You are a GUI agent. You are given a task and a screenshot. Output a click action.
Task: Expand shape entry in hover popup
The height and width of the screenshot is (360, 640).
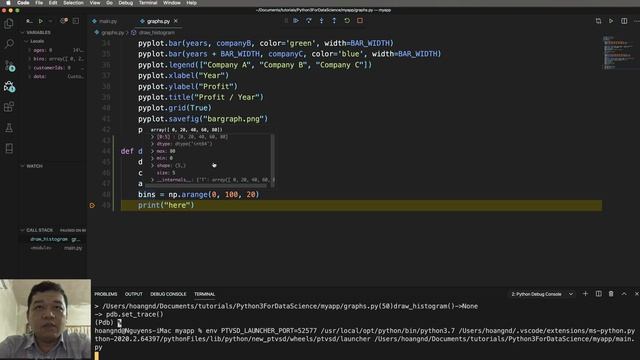(153, 165)
